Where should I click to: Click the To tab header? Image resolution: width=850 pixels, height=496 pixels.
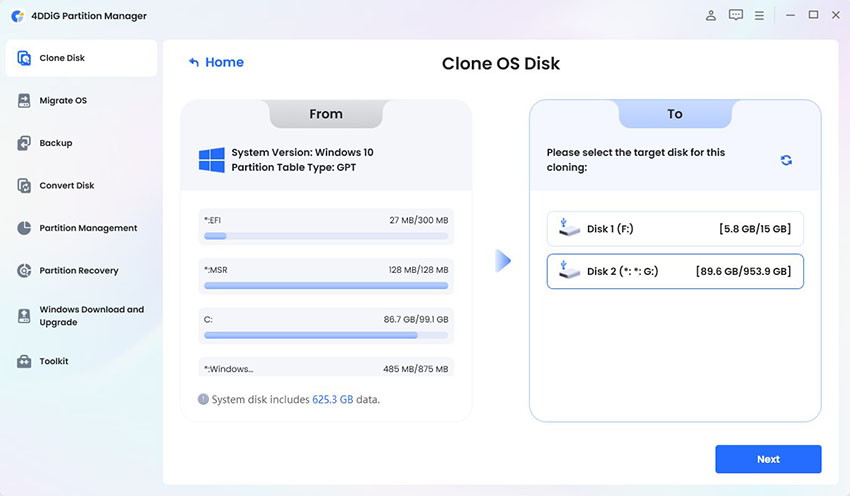[x=675, y=114]
